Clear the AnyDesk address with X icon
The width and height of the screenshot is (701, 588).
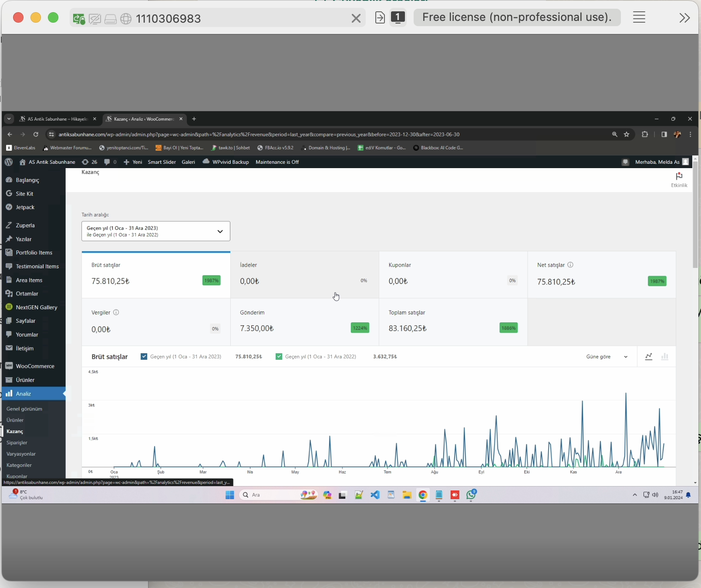click(356, 18)
